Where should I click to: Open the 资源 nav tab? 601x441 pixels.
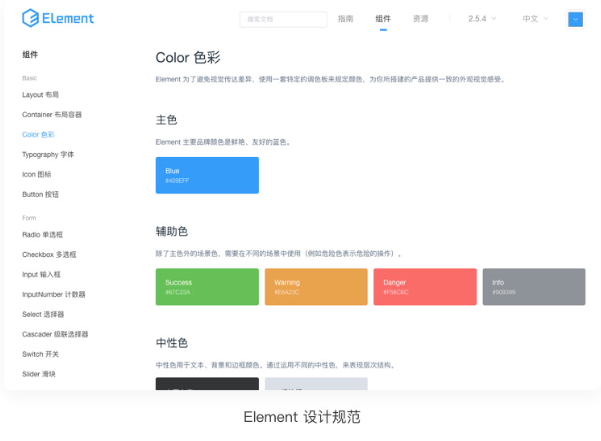point(420,19)
